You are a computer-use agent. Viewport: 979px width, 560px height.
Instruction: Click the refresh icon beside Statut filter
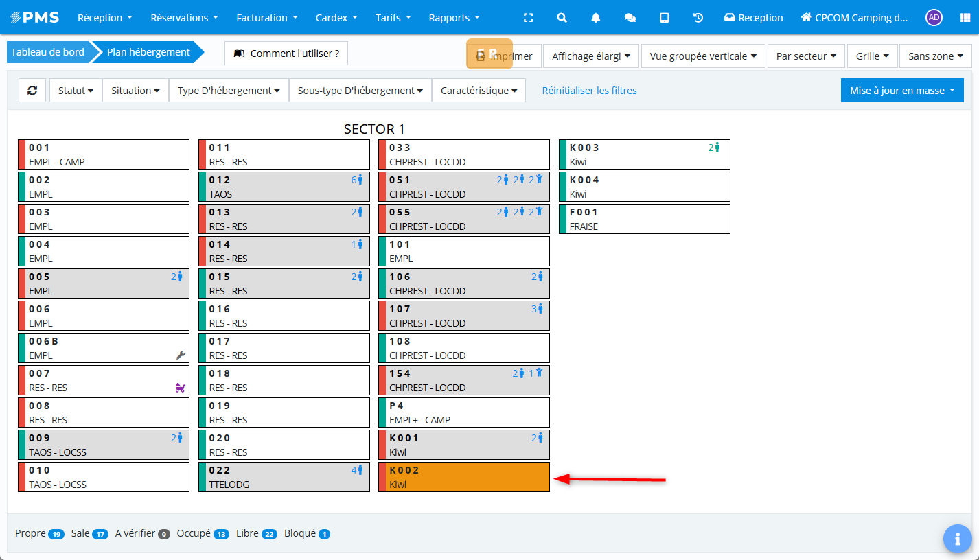32,90
